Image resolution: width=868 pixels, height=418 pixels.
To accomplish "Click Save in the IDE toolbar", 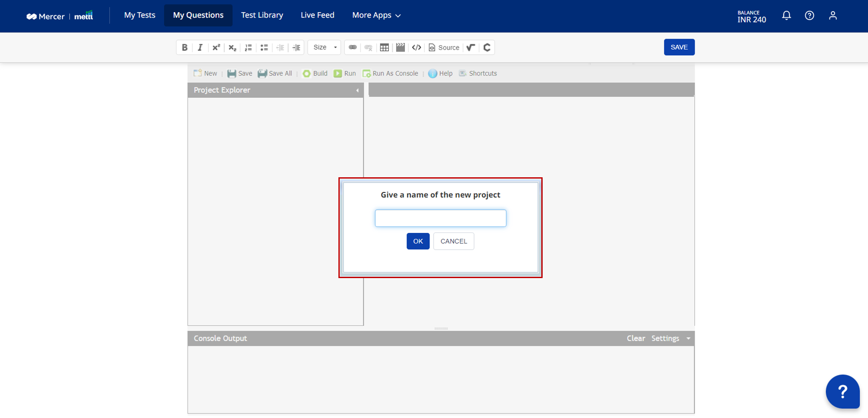I will 239,73.
